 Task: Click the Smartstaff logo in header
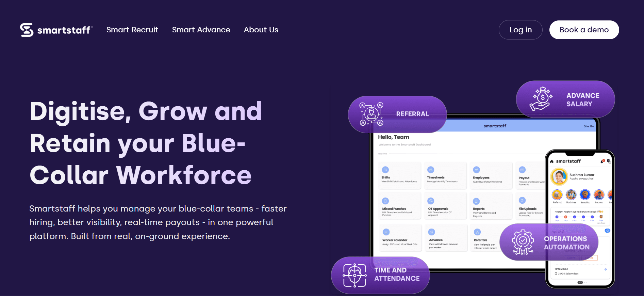click(x=56, y=30)
